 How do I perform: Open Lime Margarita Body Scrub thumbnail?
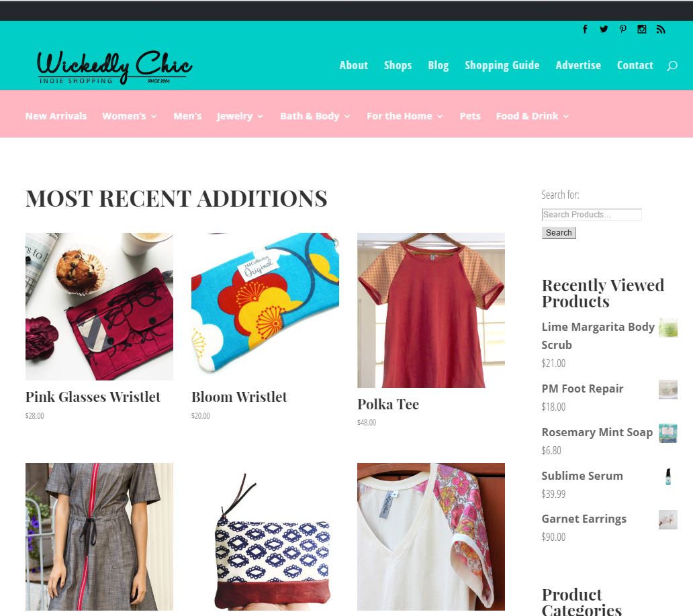(x=667, y=327)
